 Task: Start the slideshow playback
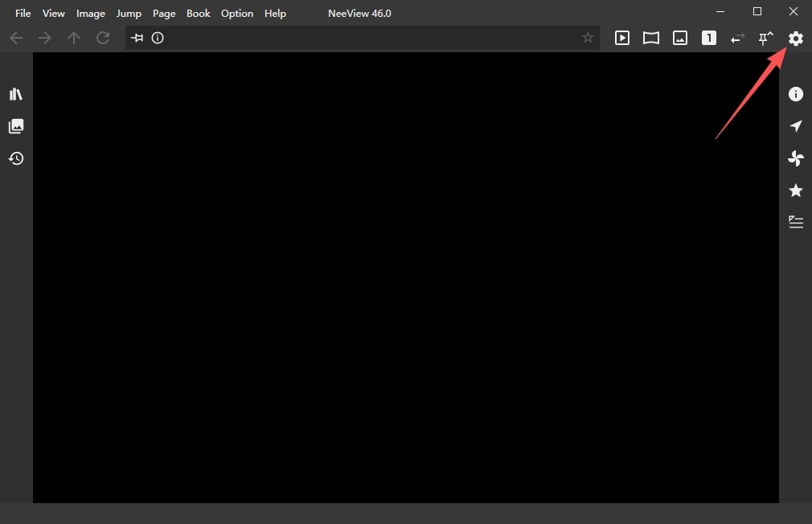(622, 38)
